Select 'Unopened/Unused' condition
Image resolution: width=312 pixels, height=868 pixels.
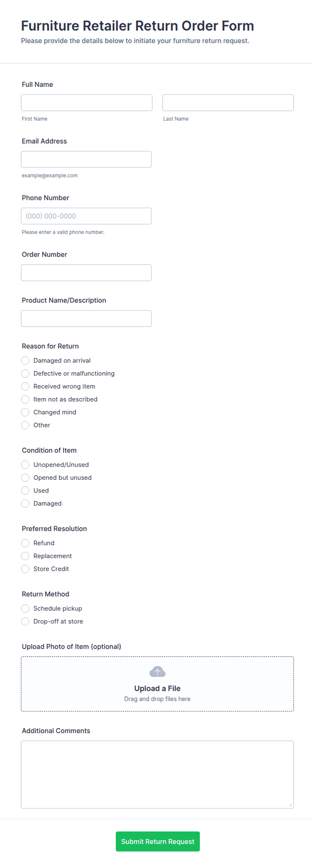25,464
